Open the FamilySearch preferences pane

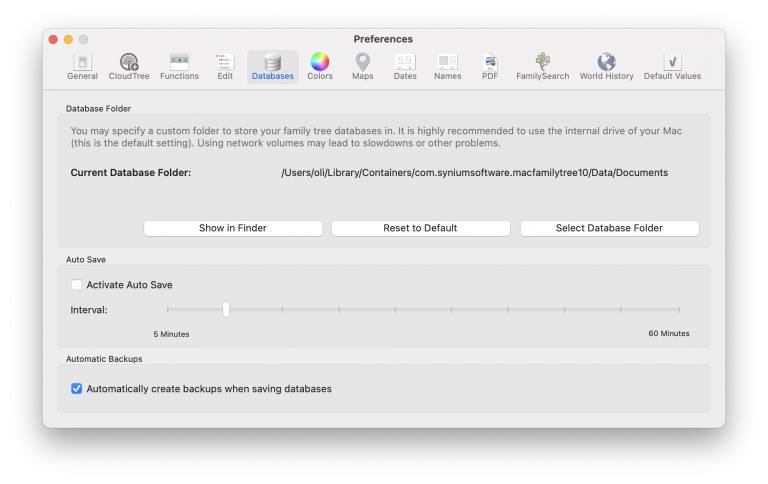click(x=542, y=67)
